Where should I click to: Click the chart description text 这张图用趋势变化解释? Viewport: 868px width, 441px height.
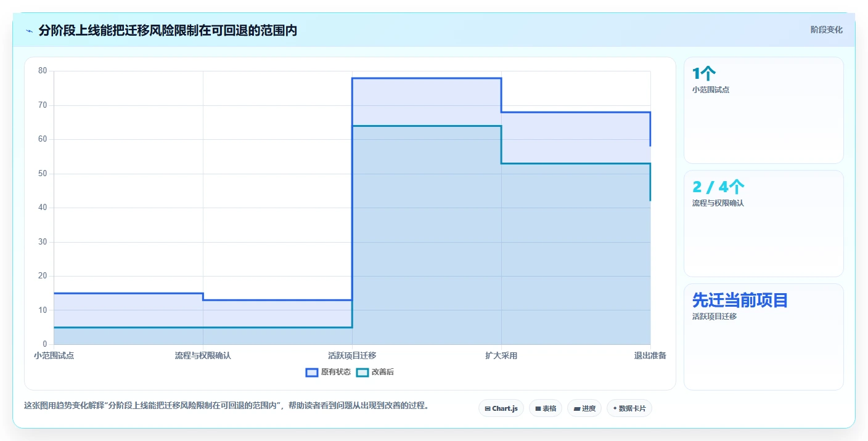(64, 406)
